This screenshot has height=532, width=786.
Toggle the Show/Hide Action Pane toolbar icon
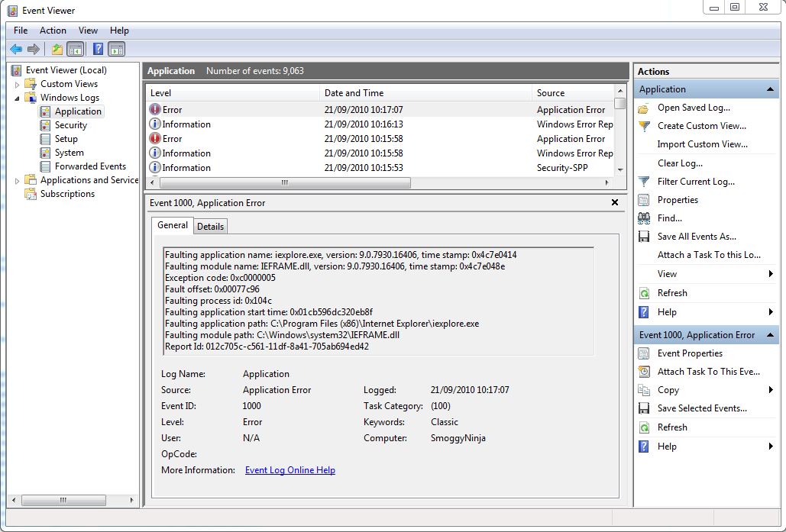(116, 49)
